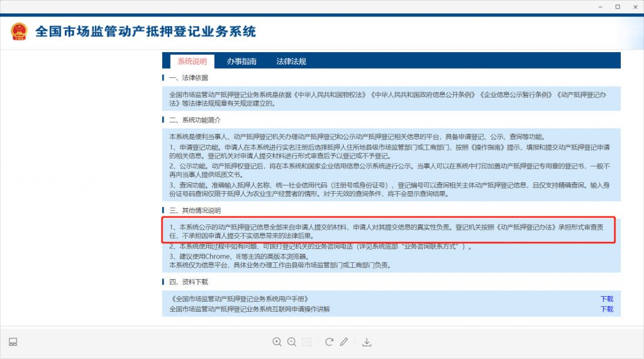The width and height of the screenshot is (644, 359).
Task: Zoom in with the magnifier plus icon
Action: click(x=277, y=342)
